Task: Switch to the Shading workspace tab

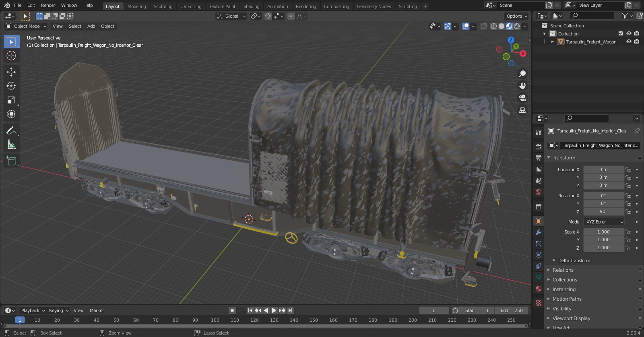Action: [251, 6]
